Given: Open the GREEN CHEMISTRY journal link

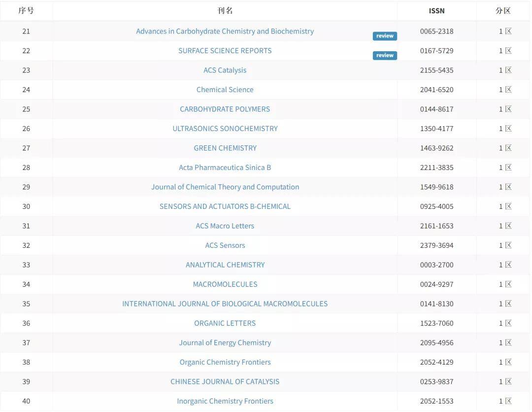Looking at the screenshot, I should pyautogui.click(x=225, y=148).
